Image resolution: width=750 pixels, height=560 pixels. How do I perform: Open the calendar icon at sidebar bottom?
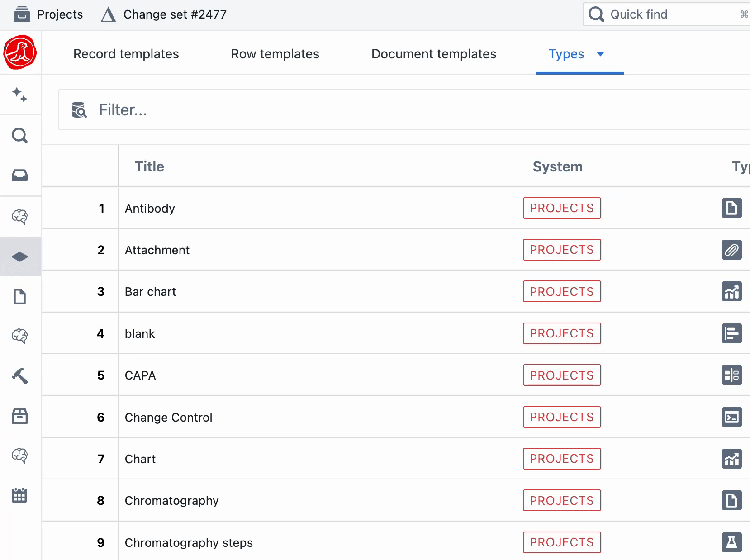[x=20, y=495]
